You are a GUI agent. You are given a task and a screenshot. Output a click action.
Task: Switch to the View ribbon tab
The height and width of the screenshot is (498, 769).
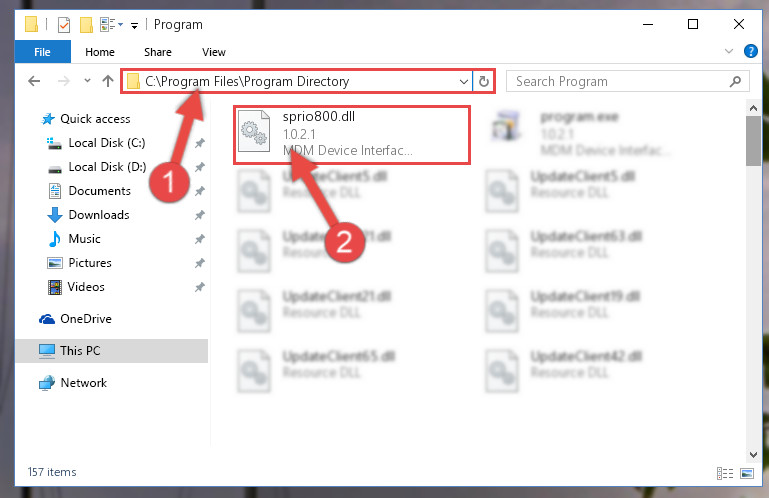pyautogui.click(x=213, y=52)
